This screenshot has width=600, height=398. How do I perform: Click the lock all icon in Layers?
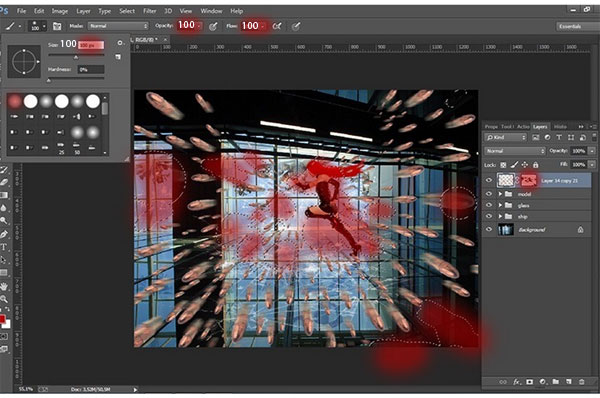click(x=536, y=165)
